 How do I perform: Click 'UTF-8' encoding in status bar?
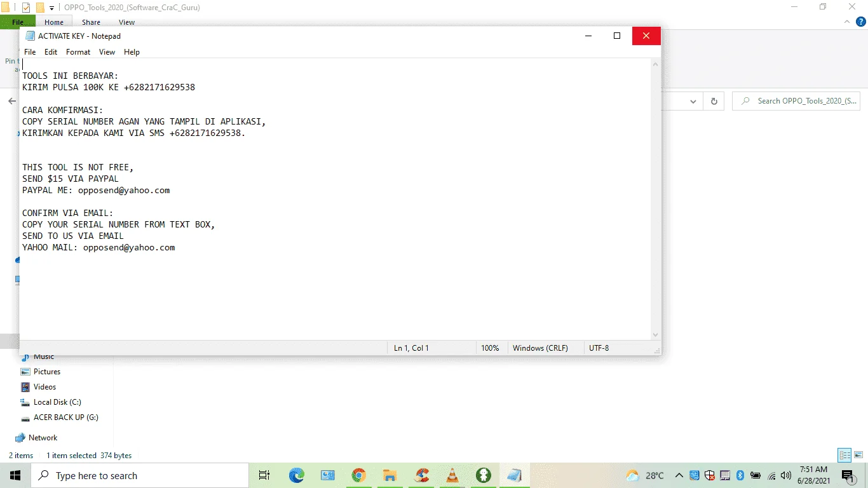pos(599,348)
